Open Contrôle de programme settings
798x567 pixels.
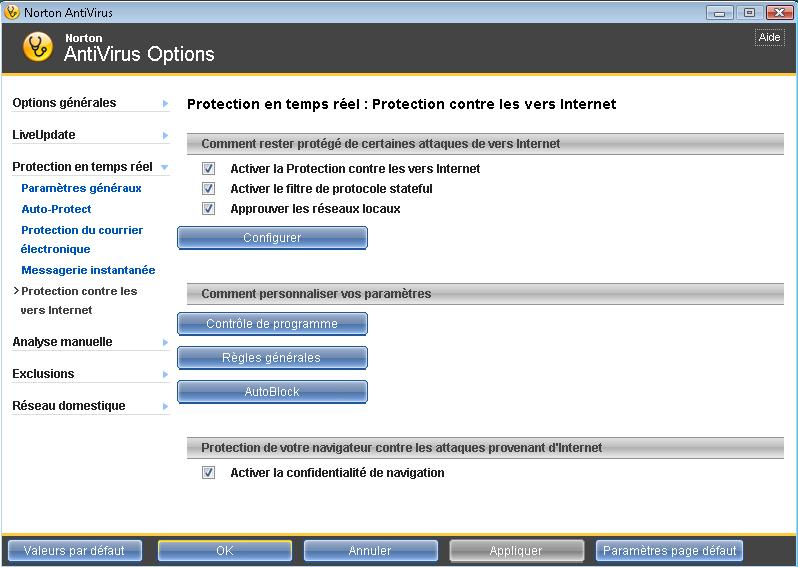pos(272,324)
